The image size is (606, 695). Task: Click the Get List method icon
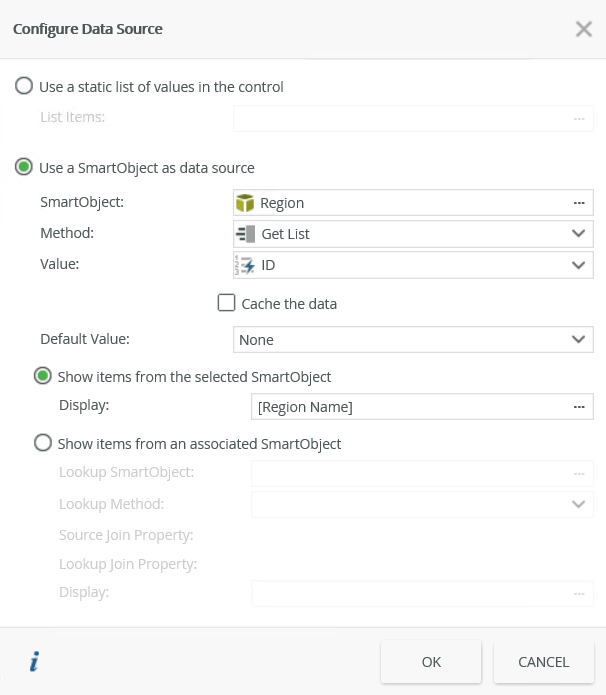pyautogui.click(x=245, y=234)
